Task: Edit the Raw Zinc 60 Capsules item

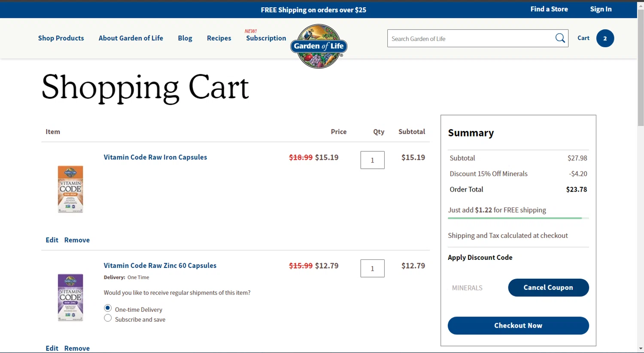Action: point(52,348)
